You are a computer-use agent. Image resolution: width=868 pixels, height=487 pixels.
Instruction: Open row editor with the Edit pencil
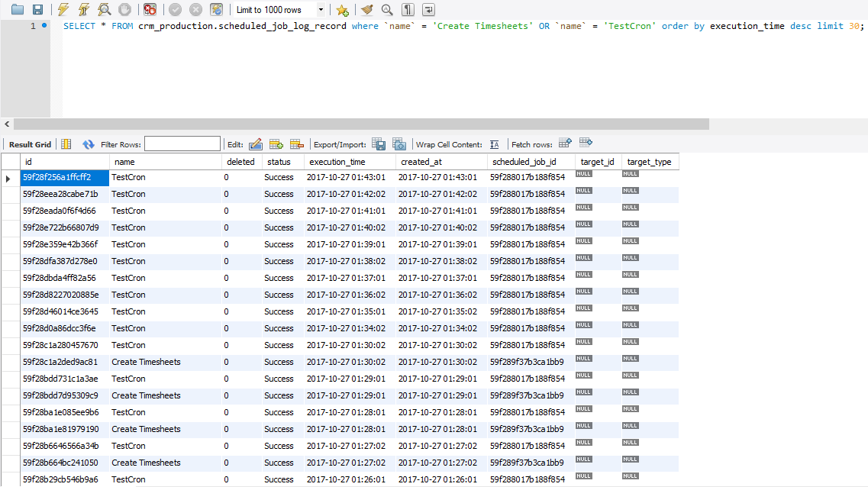click(254, 144)
